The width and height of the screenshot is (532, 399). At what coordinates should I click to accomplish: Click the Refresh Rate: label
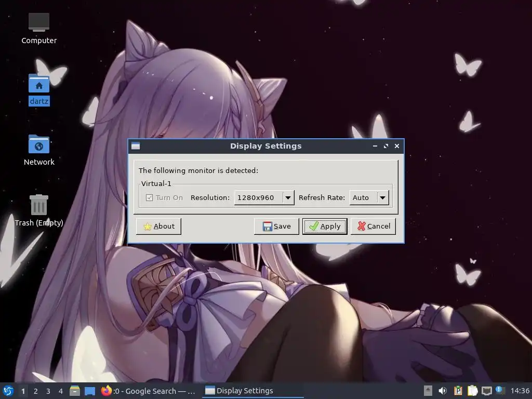click(322, 198)
